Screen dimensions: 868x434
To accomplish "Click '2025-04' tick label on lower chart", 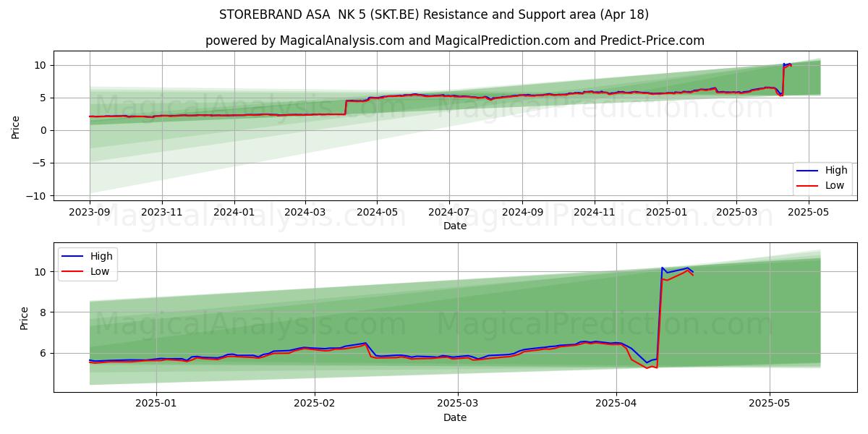I will pyautogui.click(x=616, y=405).
